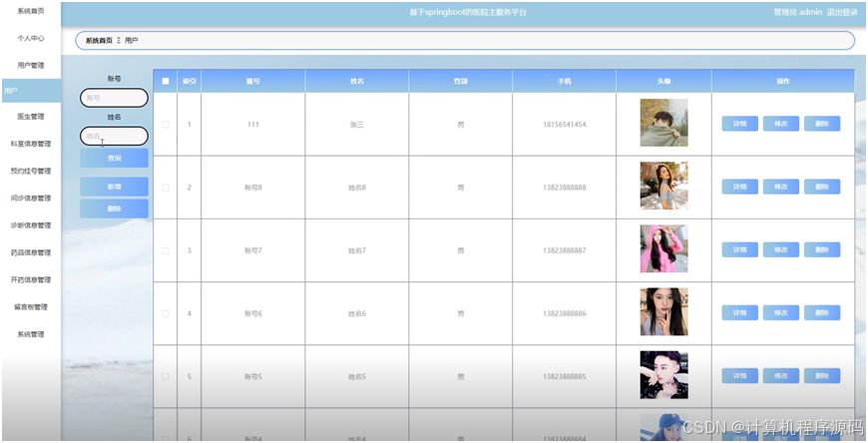Open 开药信息管理 sidebar menu

tap(31, 279)
